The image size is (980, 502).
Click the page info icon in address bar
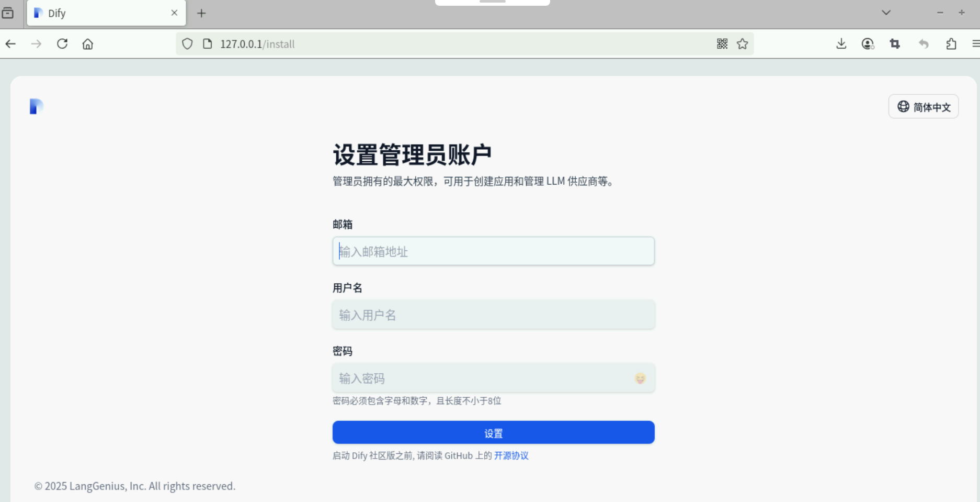207,43
